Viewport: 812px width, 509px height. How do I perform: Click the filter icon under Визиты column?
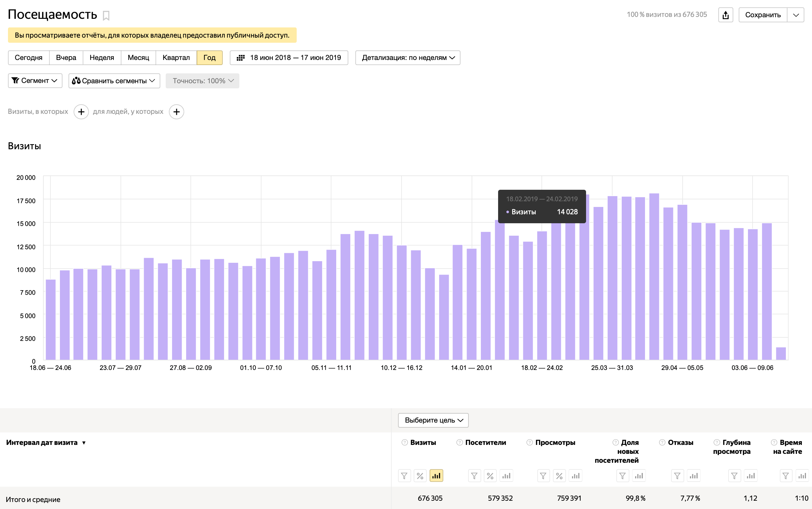(404, 476)
